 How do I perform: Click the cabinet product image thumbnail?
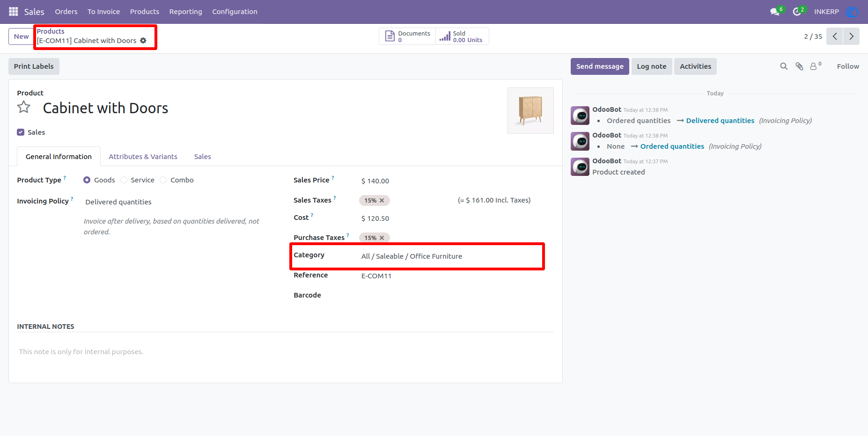[530, 110]
